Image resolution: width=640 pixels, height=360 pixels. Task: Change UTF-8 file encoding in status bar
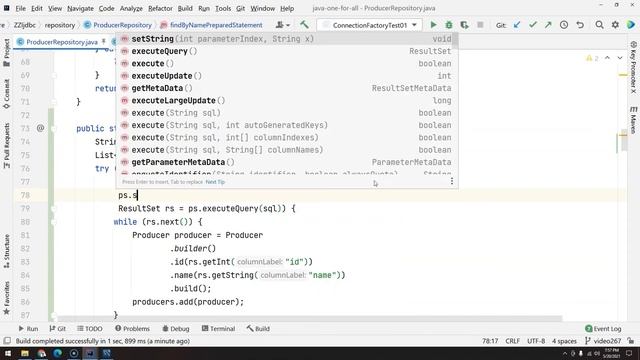536,341
